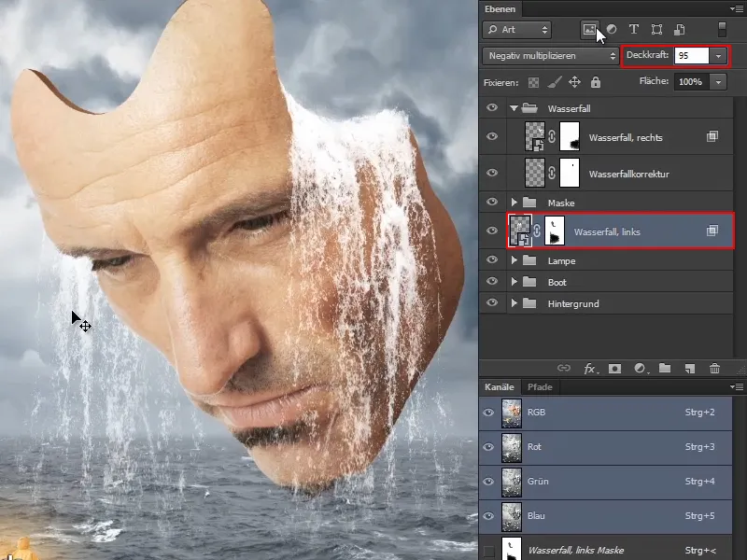Delete layer trash icon
The width and height of the screenshot is (747, 560).
click(714, 368)
